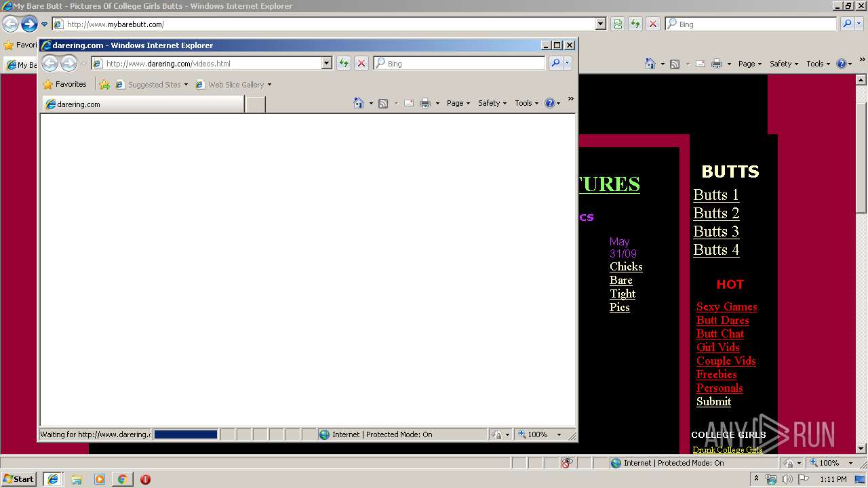868x488 pixels.
Task: Open Safety menu in main window
Action: click(x=784, y=64)
